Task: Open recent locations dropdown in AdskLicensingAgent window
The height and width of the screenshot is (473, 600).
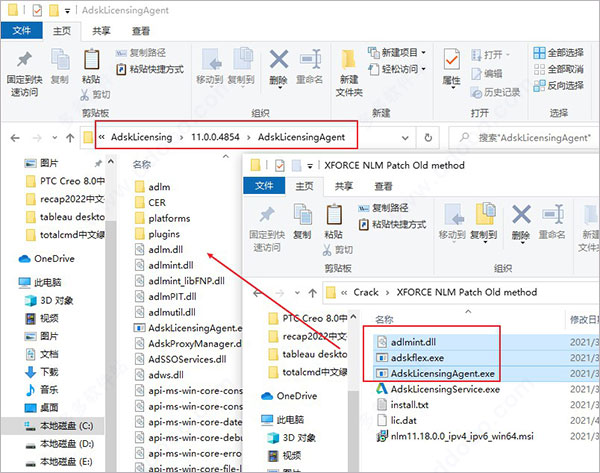Action: 55,138
